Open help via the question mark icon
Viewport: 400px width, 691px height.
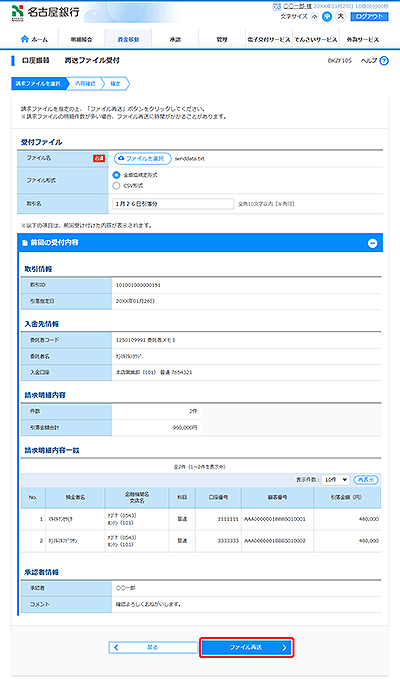click(384, 61)
